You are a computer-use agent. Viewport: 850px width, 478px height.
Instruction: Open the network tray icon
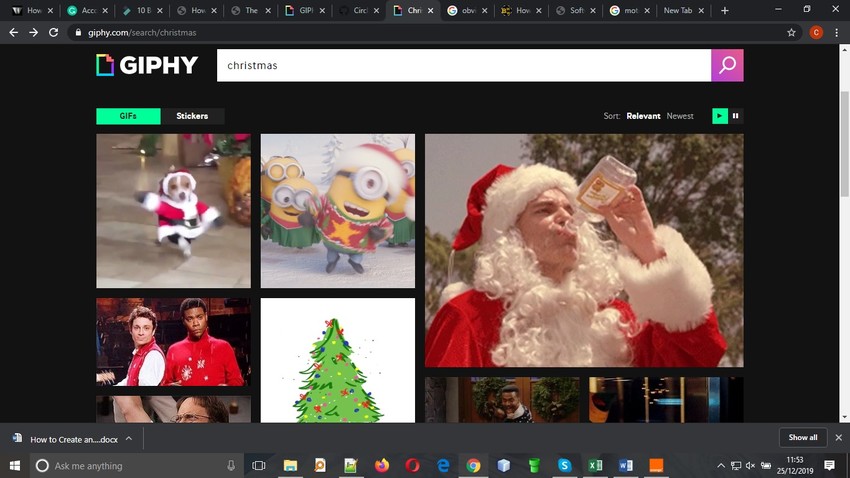(736, 466)
